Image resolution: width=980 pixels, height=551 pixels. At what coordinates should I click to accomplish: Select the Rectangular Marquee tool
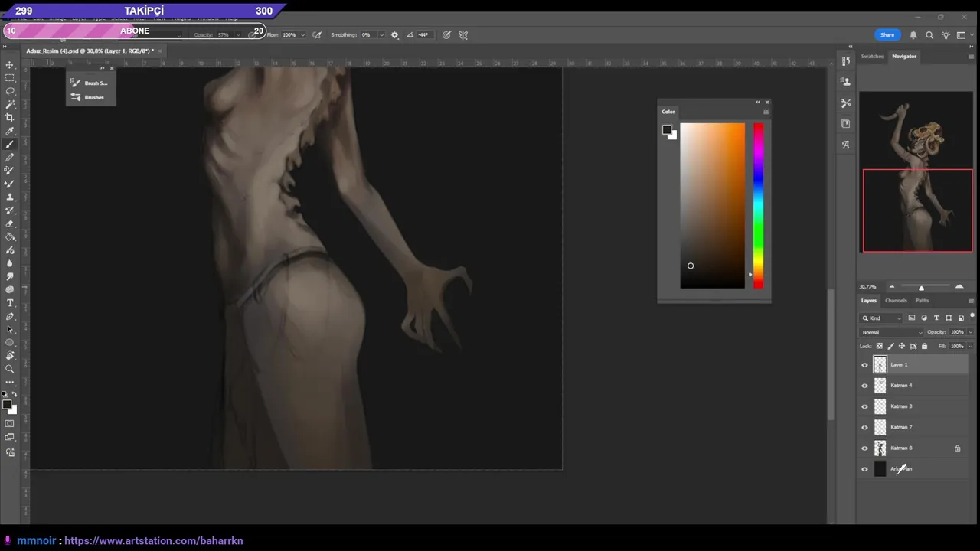pos(10,78)
